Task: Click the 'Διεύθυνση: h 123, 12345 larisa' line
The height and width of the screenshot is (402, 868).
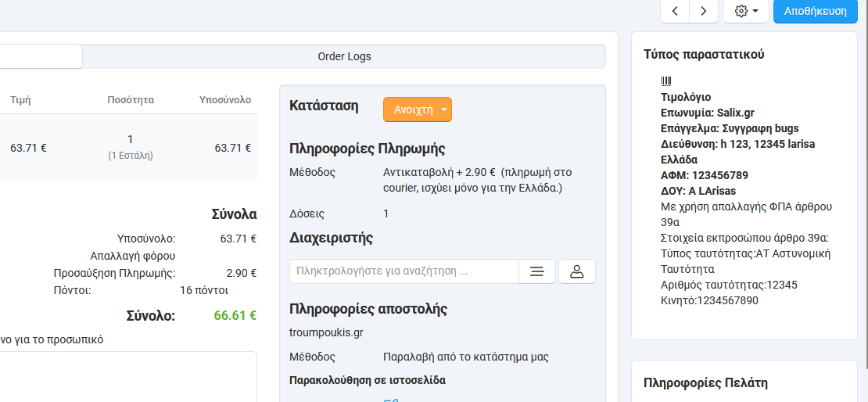Action: [738, 144]
